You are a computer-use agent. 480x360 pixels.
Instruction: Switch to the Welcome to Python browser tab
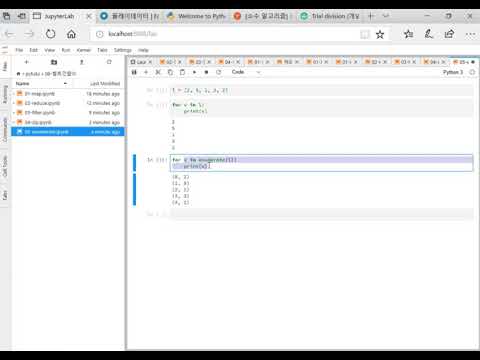(197, 16)
